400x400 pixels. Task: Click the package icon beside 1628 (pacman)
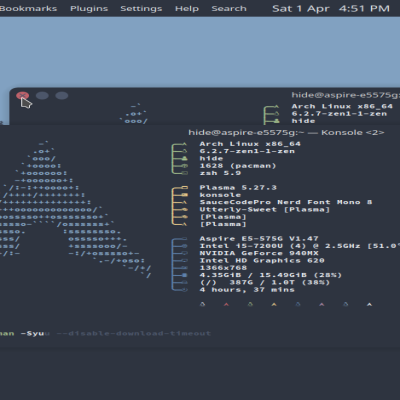pyautogui.click(x=184, y=166)
